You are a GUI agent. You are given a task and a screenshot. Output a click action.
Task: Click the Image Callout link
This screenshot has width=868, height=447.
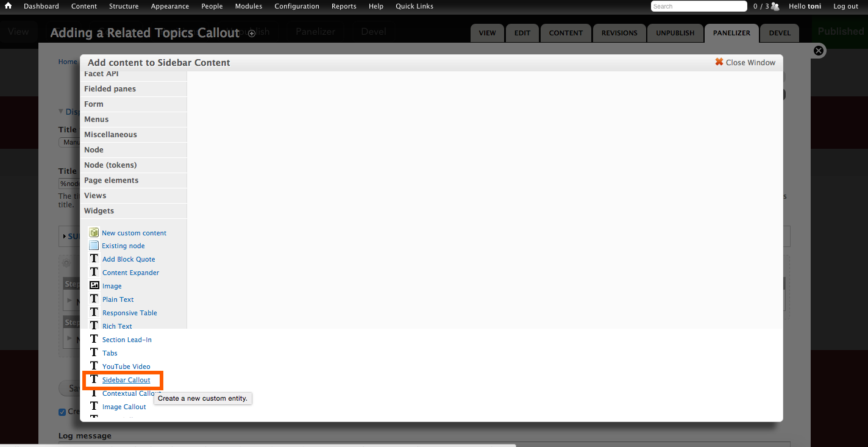pyautogui.click(x=124, y=407)
